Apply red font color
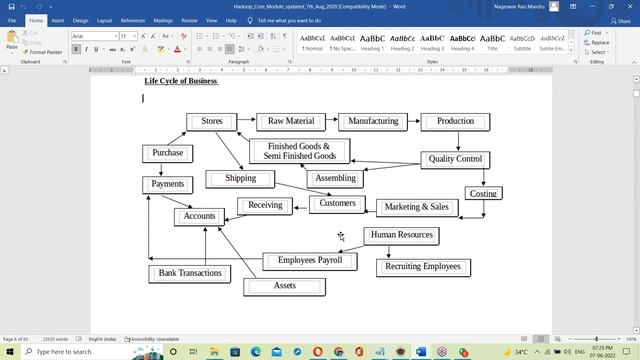The width and height of the screenshot is (640, 360). click(x=177, y=49)
